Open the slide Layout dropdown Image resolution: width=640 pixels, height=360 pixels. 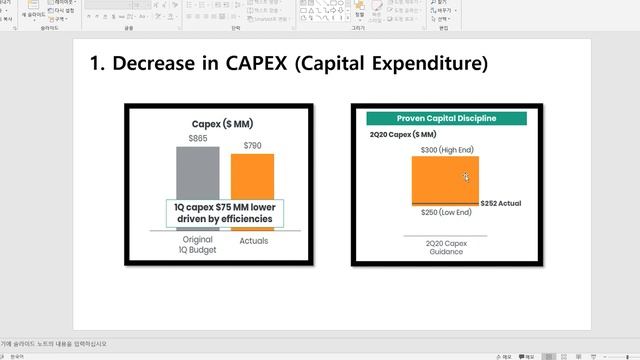tap(62, 2)
